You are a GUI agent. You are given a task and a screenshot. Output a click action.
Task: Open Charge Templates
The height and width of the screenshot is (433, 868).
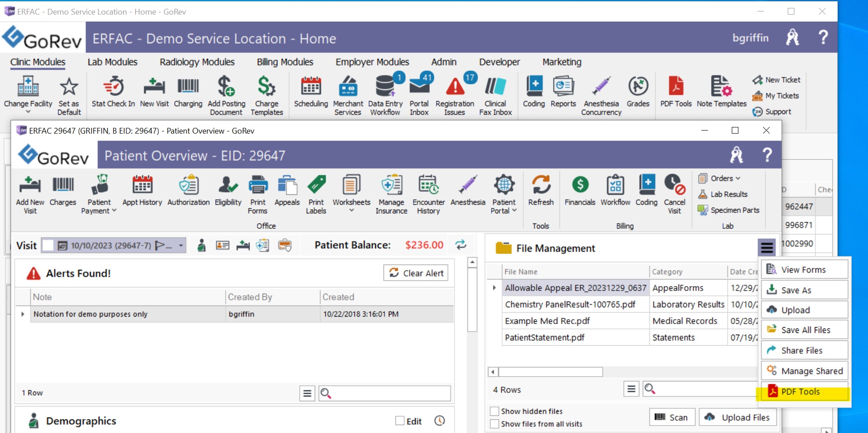pos(267,96)
